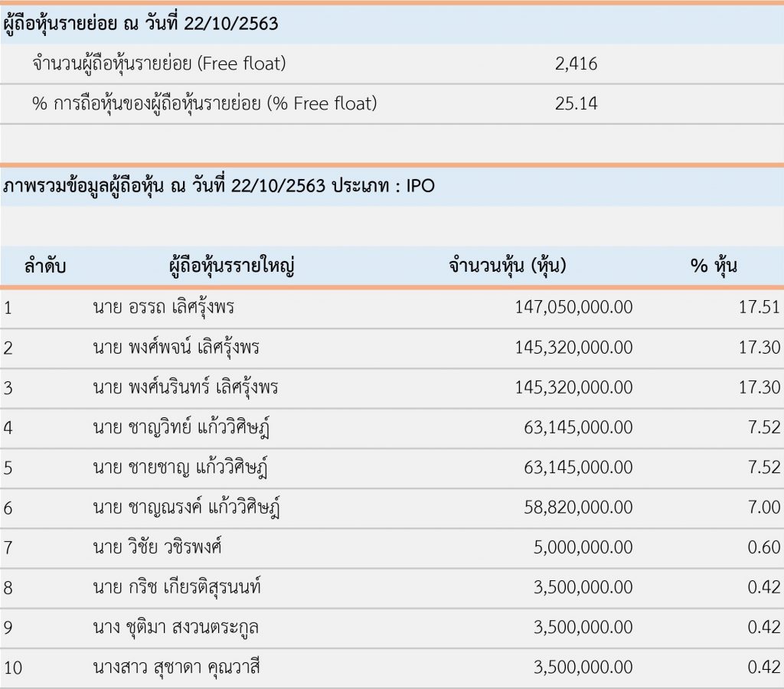Select shareholder นาย กริช เกียรติสุรนนท์

(177, 587)
